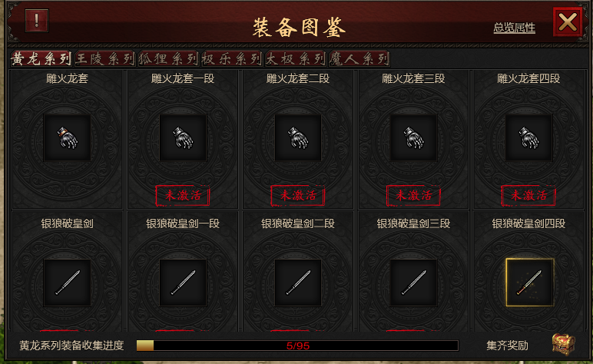
Task: Select the 银狼破皇剑二段 sword icon
Action: pyautogui.click(x=298, y=283)
